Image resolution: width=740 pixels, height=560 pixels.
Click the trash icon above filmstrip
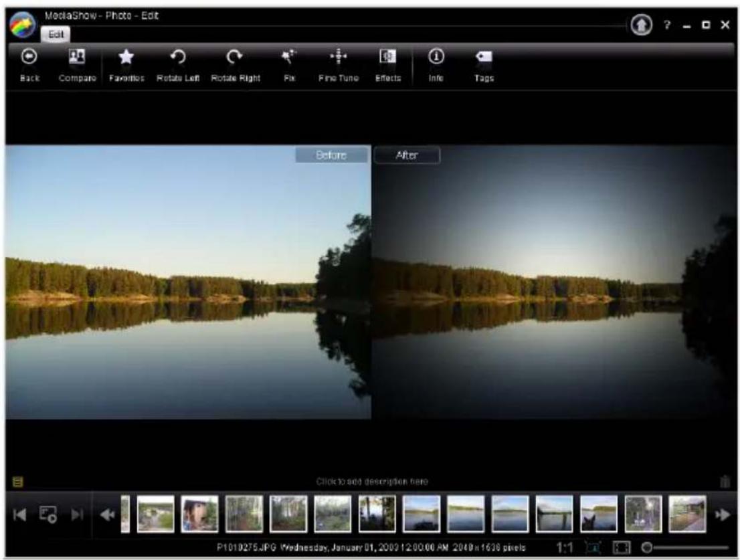coord(725,482)
